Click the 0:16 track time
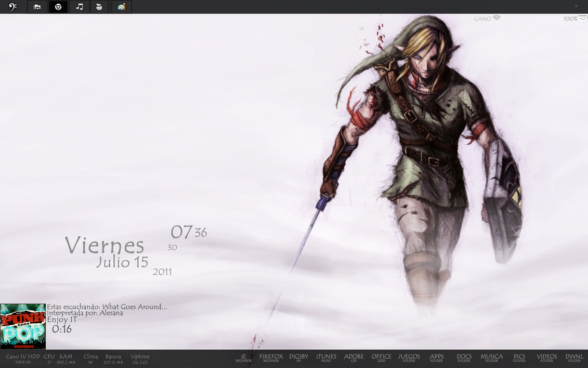Viewport: 588px width, 368px height. (61, 329)
